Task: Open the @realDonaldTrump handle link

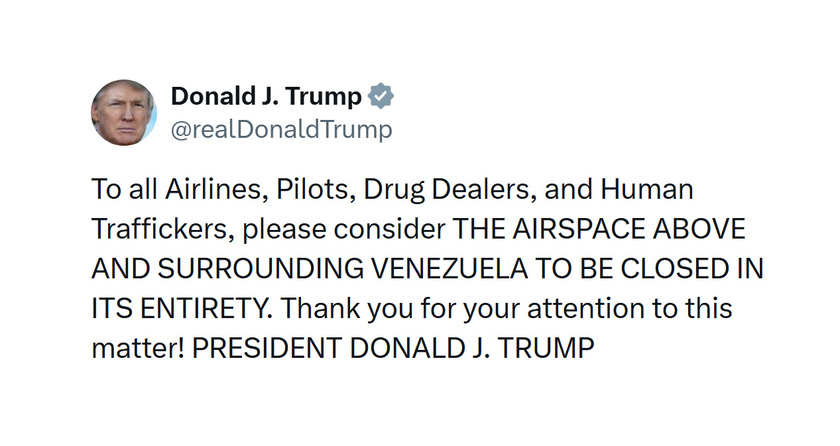Action: [282, 130]
